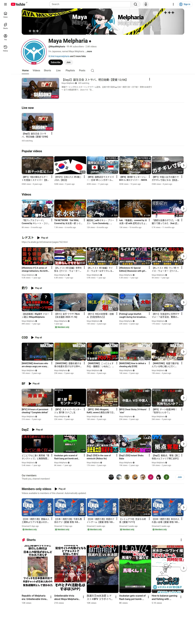195x644 pixels.
Task: Open the Playlists tab
Action: tap(70, 71)
